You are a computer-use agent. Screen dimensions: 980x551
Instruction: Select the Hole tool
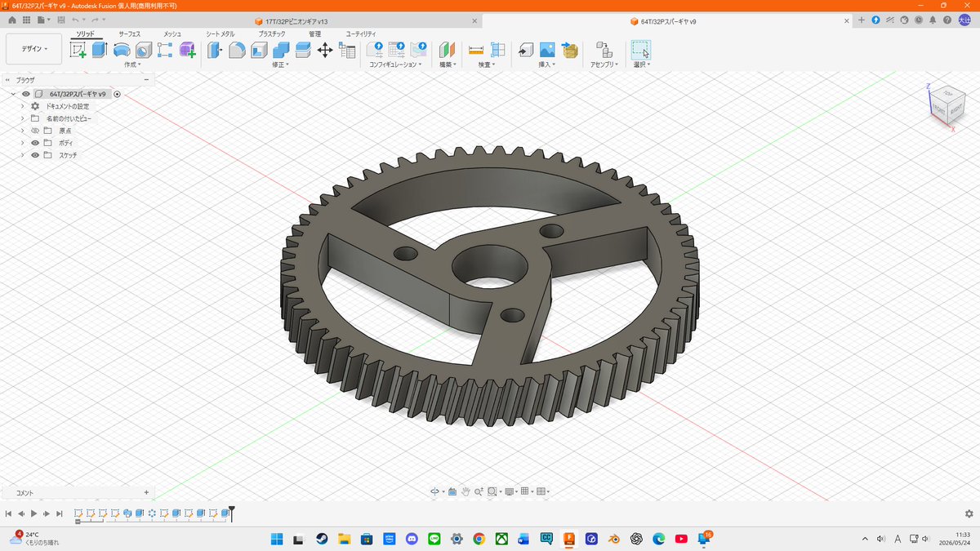143,50
